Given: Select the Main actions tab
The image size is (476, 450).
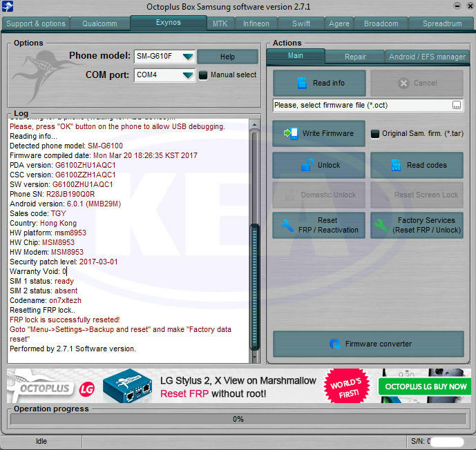Looking at the screenshot, I should (x=296, y=56).
